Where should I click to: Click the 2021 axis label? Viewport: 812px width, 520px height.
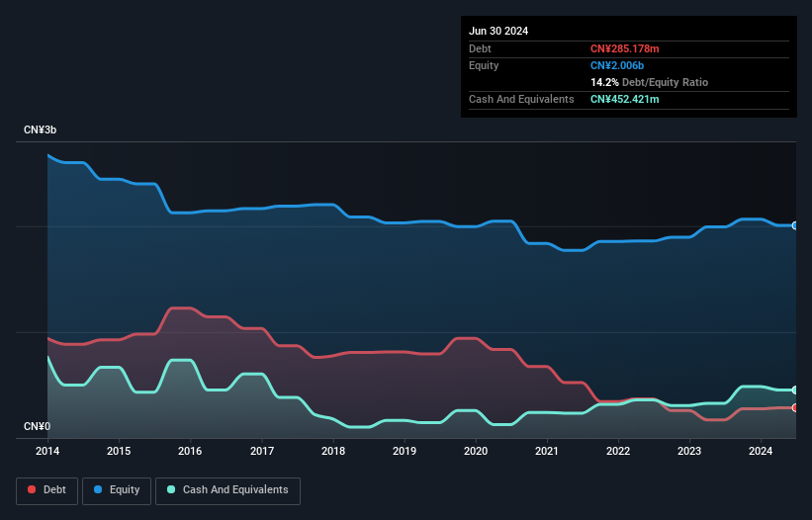click(x=547, y=451)
